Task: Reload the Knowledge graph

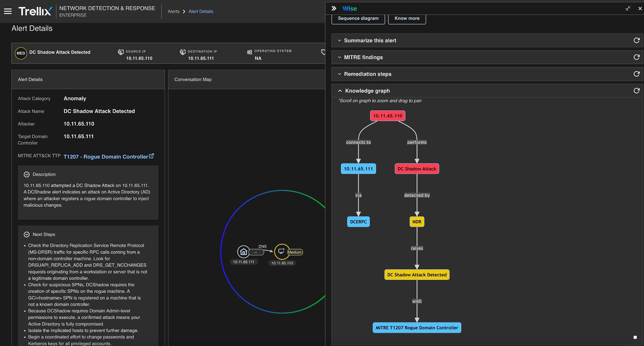Action: tap(636, 91)
